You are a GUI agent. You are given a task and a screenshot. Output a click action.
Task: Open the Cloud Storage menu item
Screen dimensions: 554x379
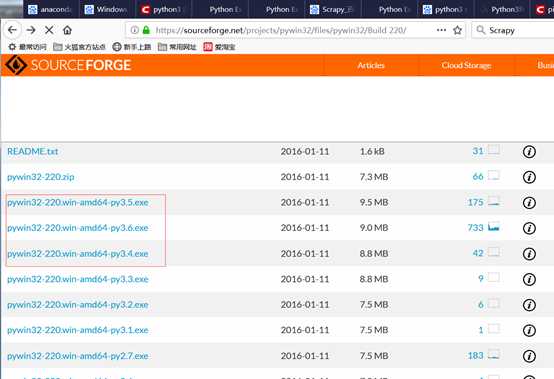[x=466, y=65]
